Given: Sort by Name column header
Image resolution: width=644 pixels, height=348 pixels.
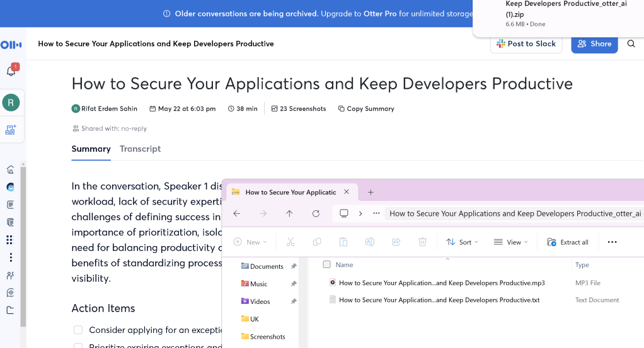Looking at the screenshot, I should pos(344,265).
